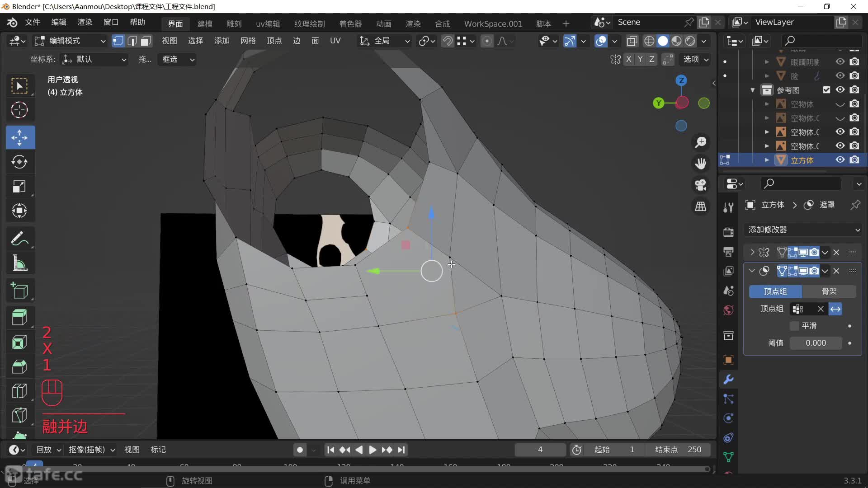Open the 添加修改器 dropdown
The width and height of the screenshot is (868, 488).
pos(803,230)
